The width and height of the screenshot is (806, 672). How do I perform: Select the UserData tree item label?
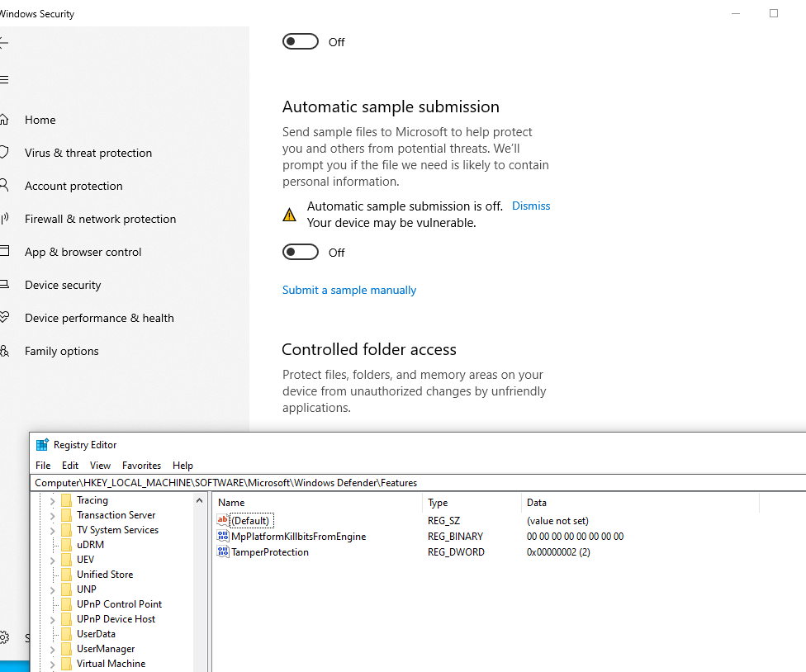(x=96, y=634)
